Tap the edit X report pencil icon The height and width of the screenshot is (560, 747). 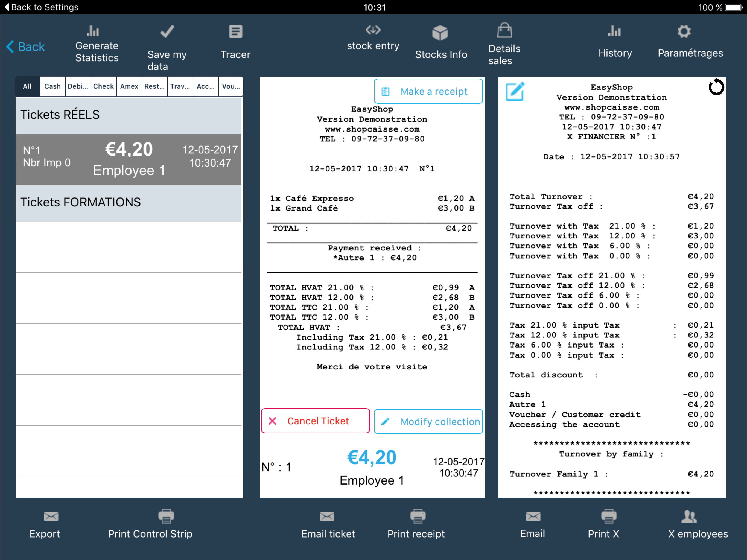515,91
